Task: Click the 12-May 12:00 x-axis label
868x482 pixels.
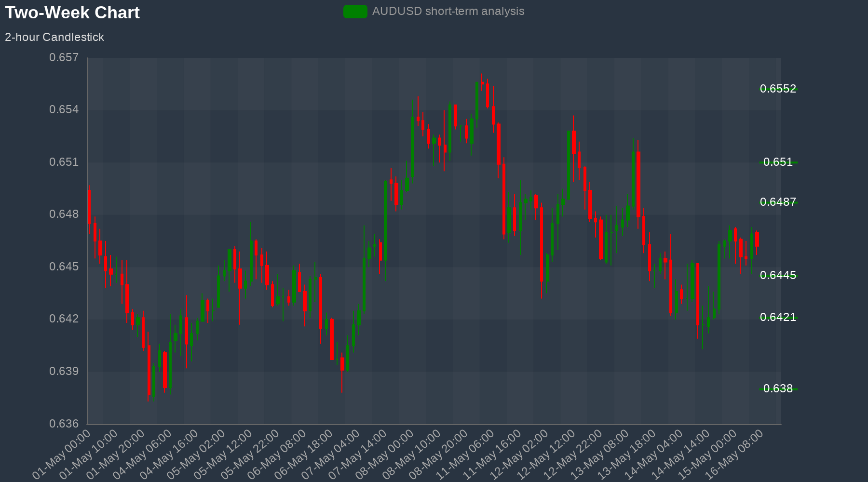Action: point(547,454)
